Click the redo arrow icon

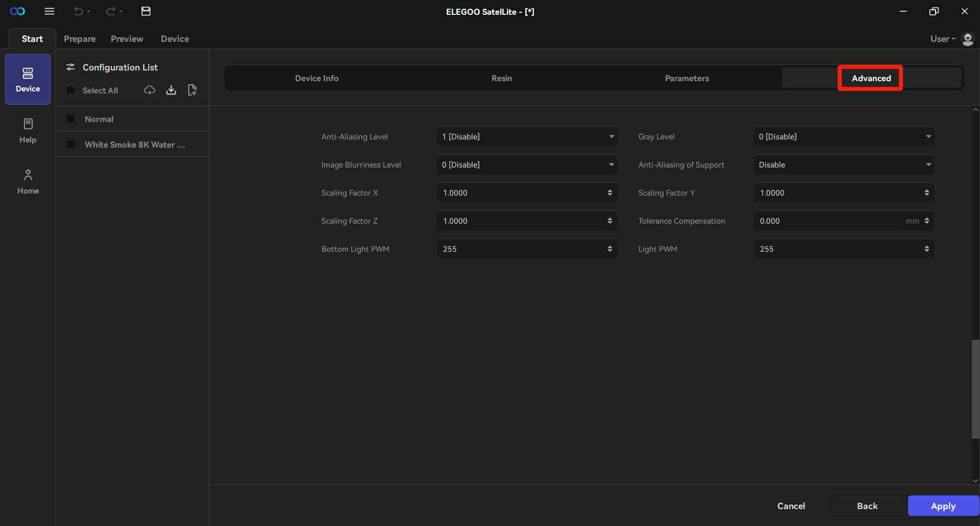click(x=110, y=11)
